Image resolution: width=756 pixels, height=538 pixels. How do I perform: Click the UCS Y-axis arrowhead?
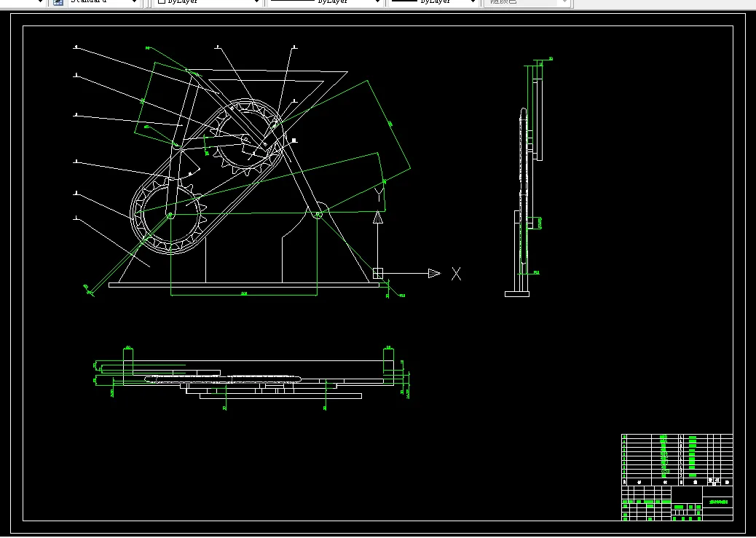[378, 218]
